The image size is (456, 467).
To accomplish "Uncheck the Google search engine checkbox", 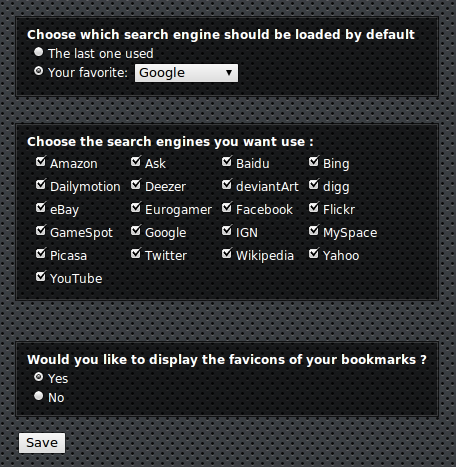I will click(136, 231).
